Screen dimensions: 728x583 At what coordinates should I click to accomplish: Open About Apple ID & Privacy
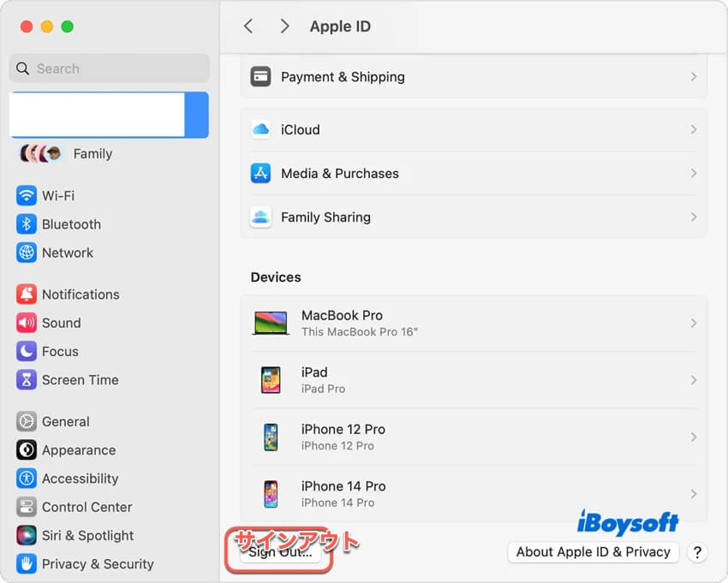coord(593,552)
